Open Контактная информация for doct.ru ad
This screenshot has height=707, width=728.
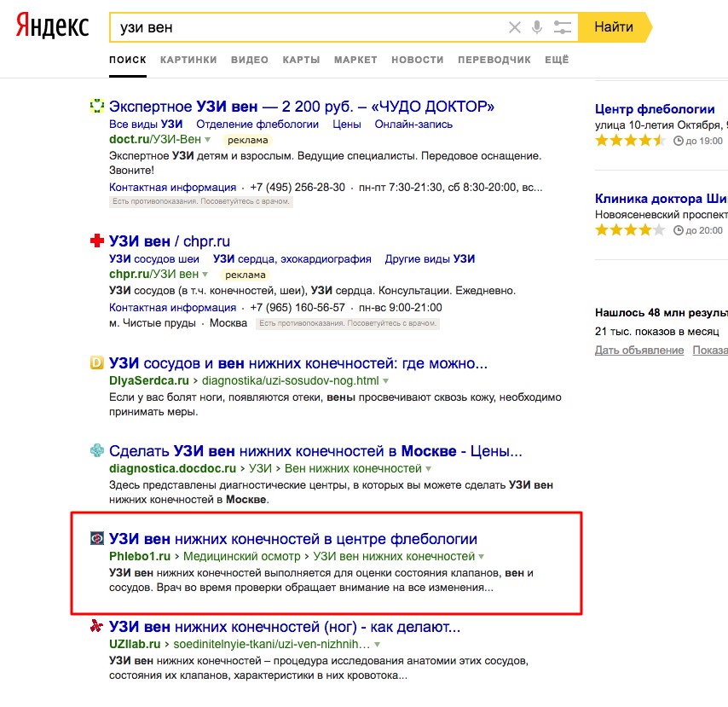pos(173,188)
